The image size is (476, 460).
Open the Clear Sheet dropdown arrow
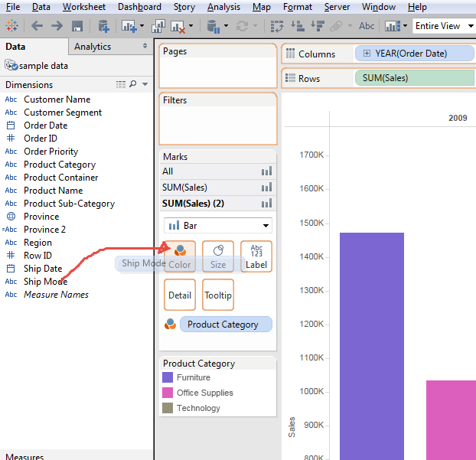coord(191,26)
